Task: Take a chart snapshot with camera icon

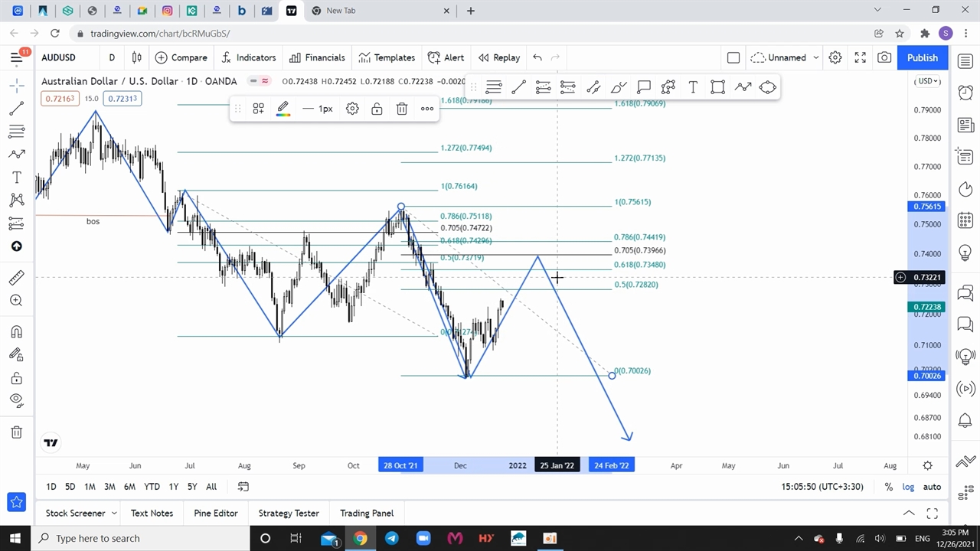Action: (x=884, y=57)
